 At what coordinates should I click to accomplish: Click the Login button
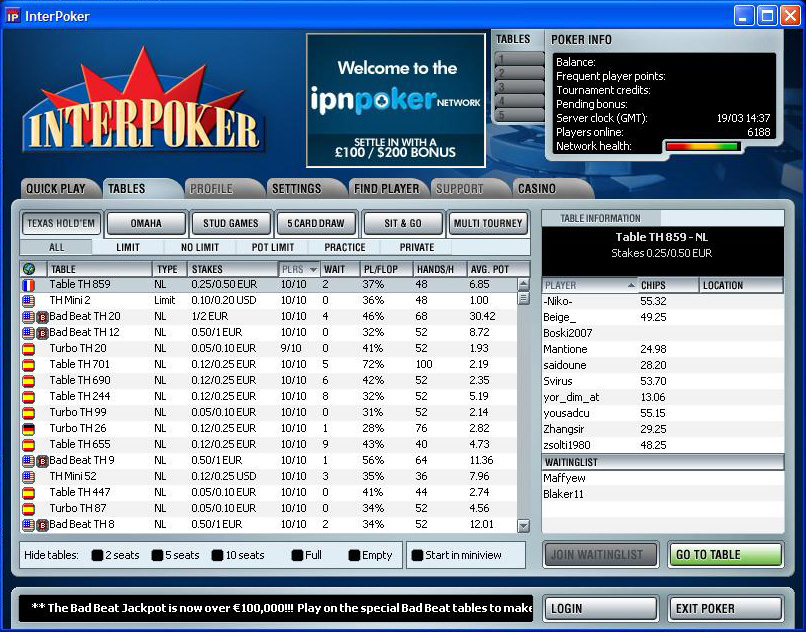[x=600, y=608]
